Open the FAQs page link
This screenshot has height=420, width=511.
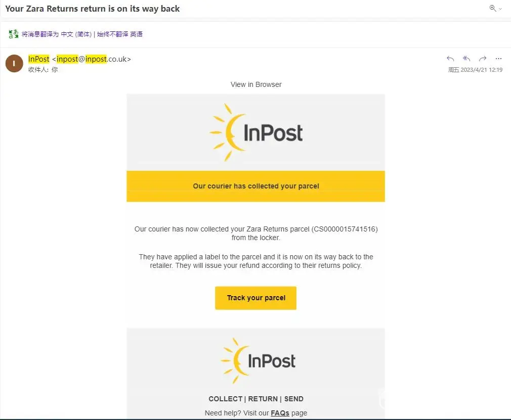tap(280, 413)
